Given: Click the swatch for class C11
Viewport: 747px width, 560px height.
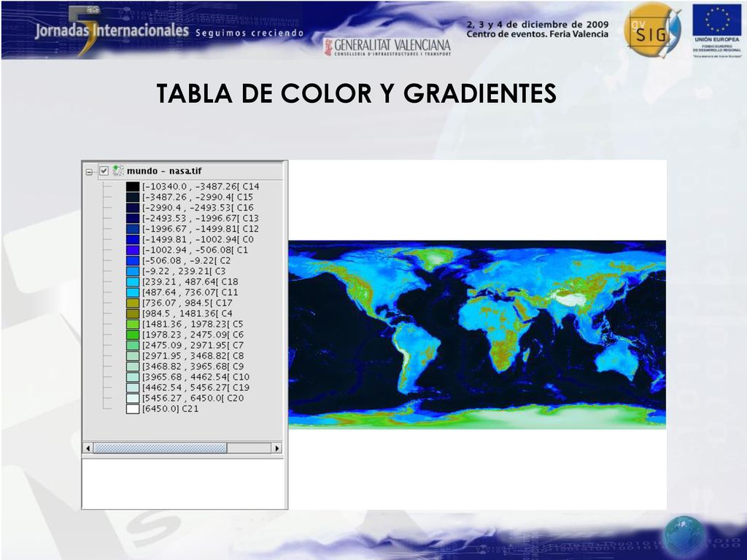Looking at the screenshot, I should coord(133,292).
